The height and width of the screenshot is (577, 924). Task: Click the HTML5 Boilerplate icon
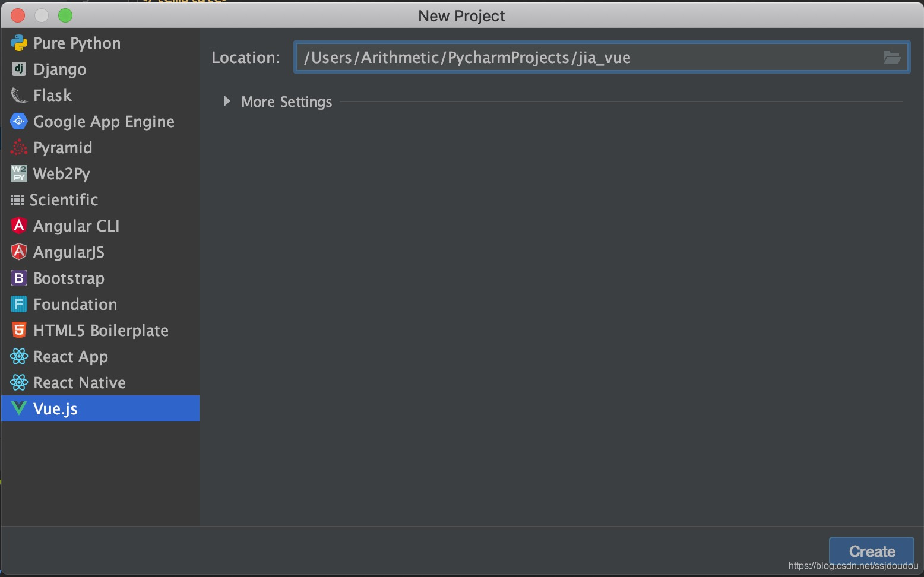18,330
